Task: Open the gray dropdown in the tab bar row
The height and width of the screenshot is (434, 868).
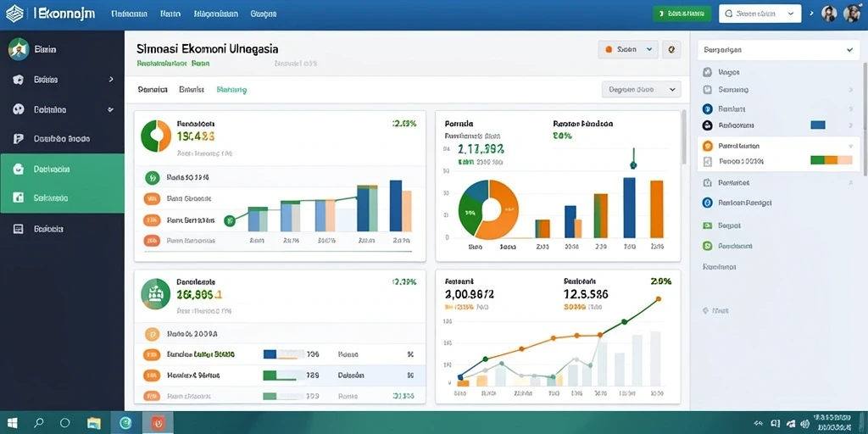Action: 641,89
